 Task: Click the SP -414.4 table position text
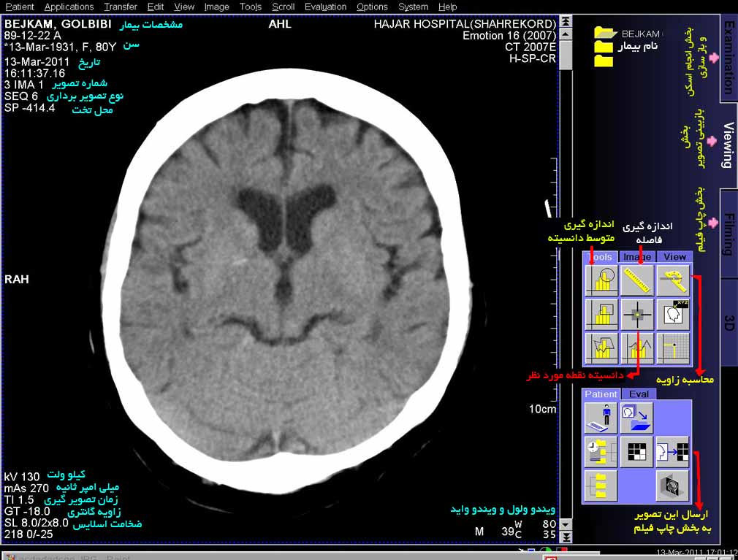tap(30, 107)
